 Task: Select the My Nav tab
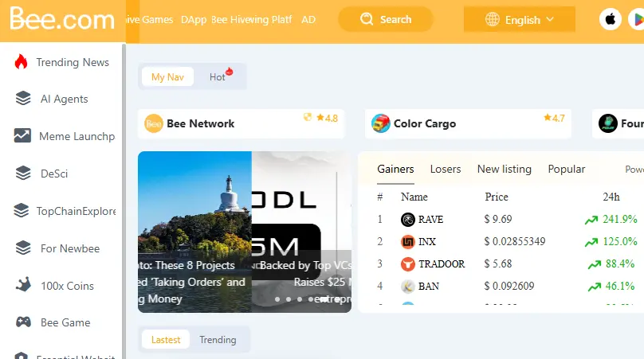coord(167,76)
